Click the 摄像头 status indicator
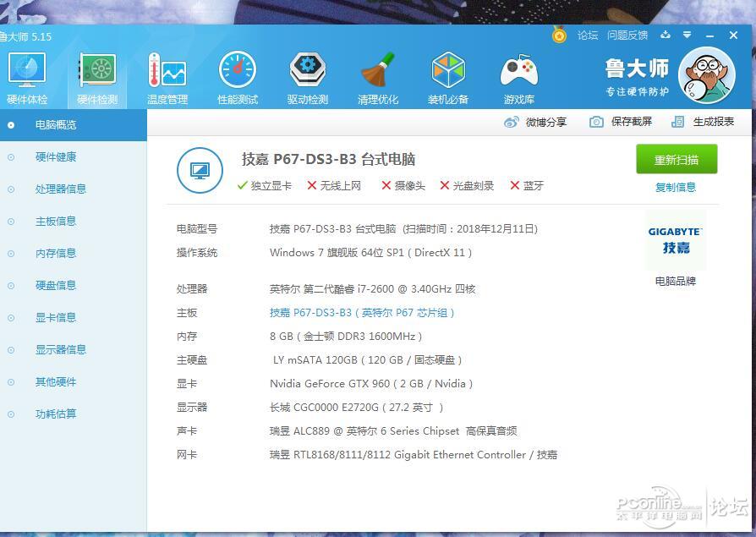Image resolution: width=756 pixels, height=537 pixels. 403,185
